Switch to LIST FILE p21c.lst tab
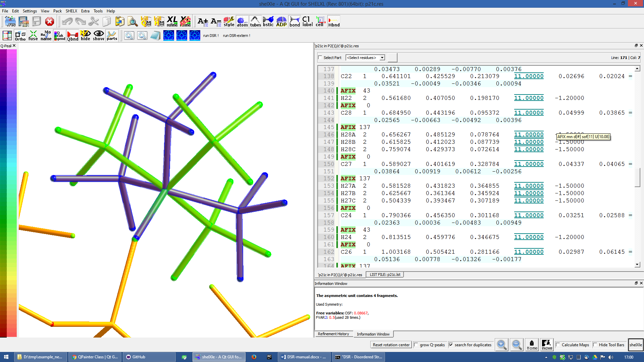Image resolution: width=644 pixels, height=362 pixels. [385, 275]
